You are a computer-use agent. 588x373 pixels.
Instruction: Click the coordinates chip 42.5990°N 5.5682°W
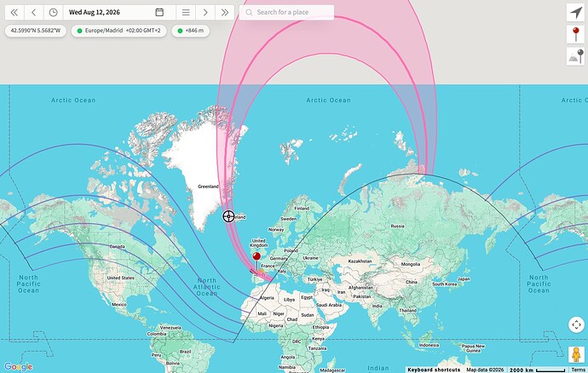click(x=36, y=31)
